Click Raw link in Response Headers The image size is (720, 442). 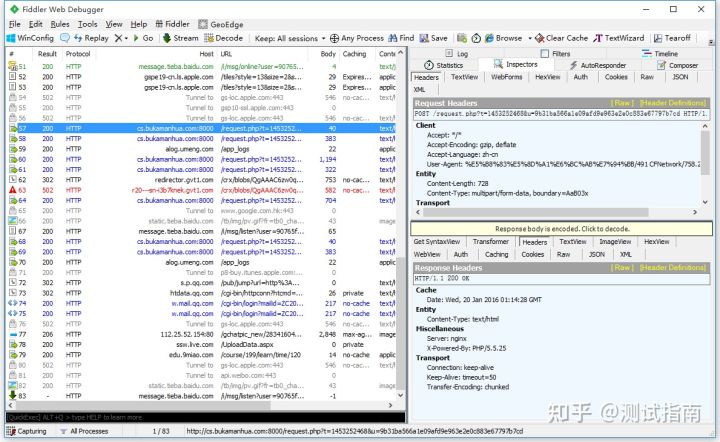pyautogui.click(x=622, y=268)
